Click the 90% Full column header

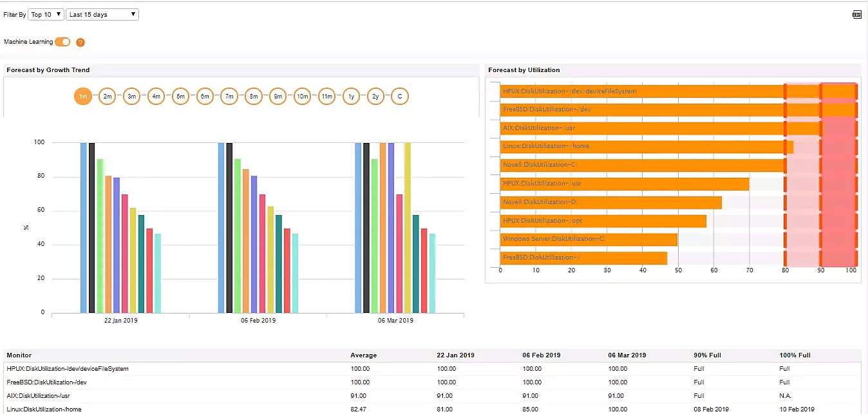(x=706, y=355)
